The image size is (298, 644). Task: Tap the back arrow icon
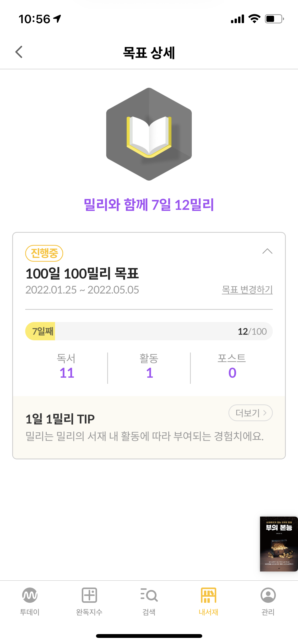point(19,52)
